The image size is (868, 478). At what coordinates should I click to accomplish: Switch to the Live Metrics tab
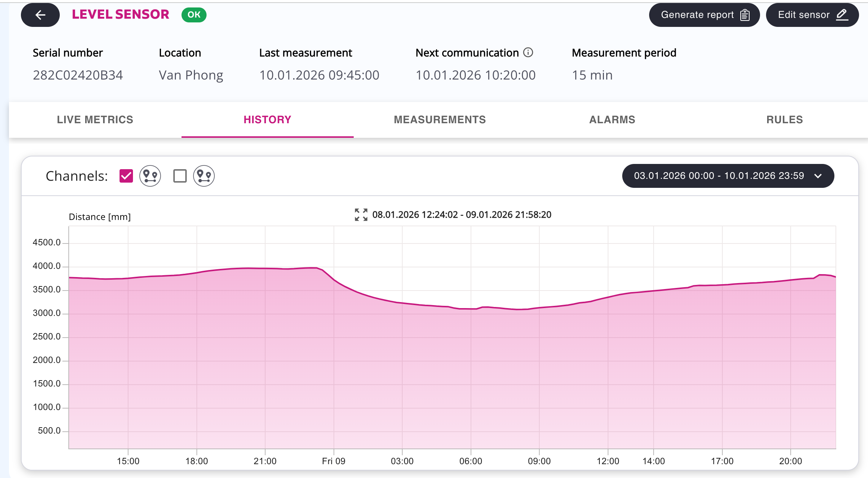click(95, 119)
